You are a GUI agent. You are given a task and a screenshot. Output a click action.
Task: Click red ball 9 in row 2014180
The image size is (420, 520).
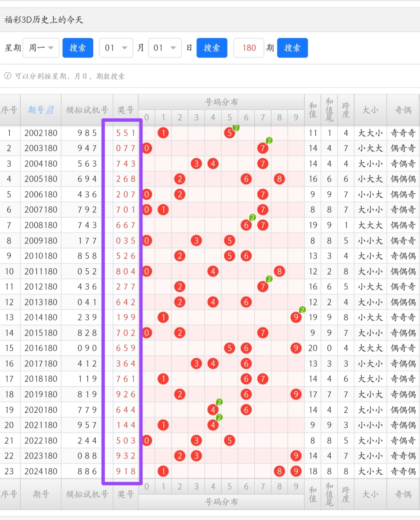296,317
